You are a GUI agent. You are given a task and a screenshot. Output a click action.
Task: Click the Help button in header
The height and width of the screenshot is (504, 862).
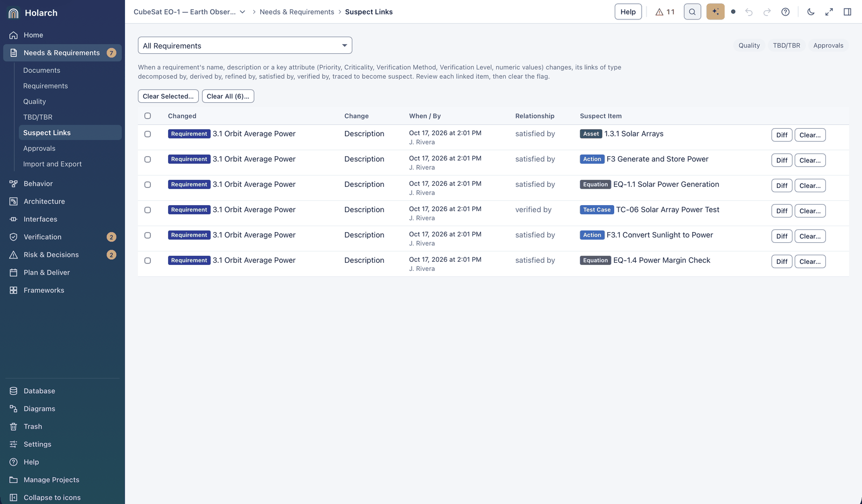point(628,12)
